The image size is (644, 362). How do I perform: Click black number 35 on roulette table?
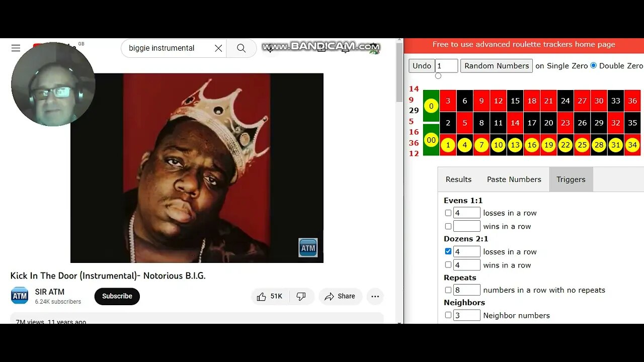(632, 123)
